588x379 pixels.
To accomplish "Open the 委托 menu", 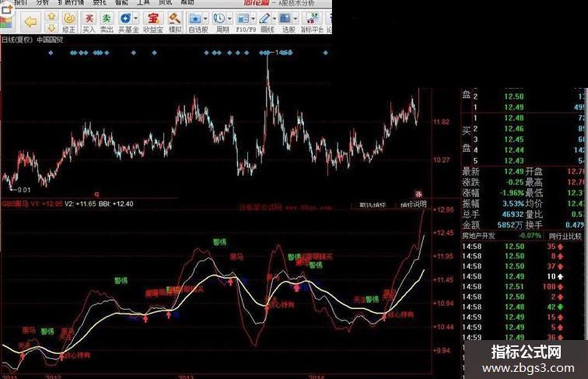I will pyautogui.click(x=100, y=2).
